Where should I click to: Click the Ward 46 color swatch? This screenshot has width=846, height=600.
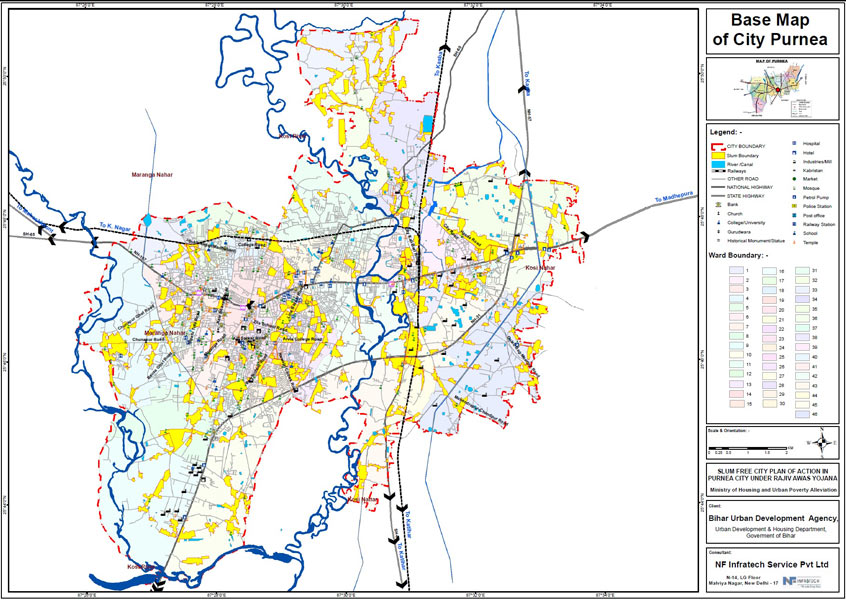[802, 414]
